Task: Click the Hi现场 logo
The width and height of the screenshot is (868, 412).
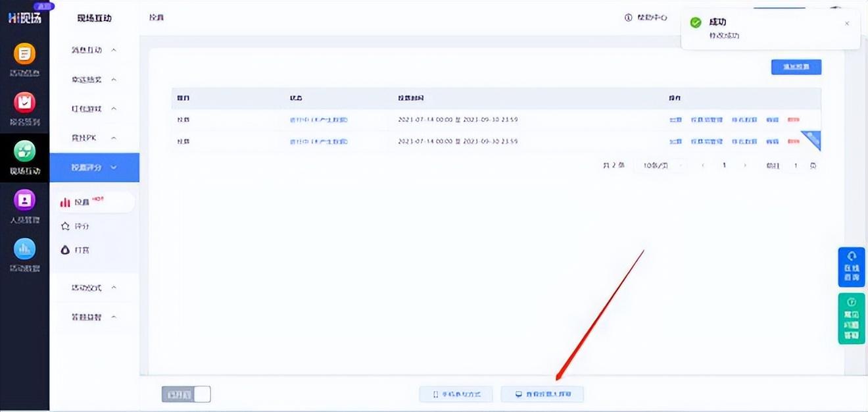Action: coord(24,18)
